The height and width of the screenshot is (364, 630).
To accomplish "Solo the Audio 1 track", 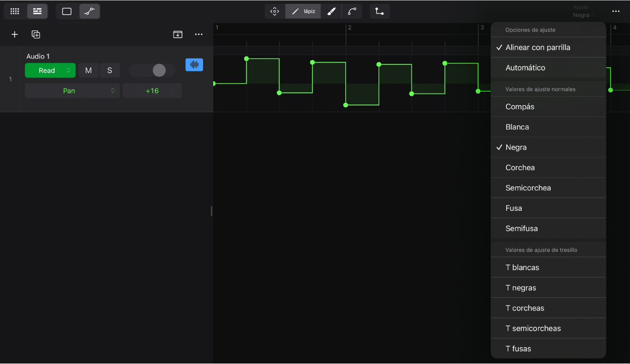I will pos(110,71).
